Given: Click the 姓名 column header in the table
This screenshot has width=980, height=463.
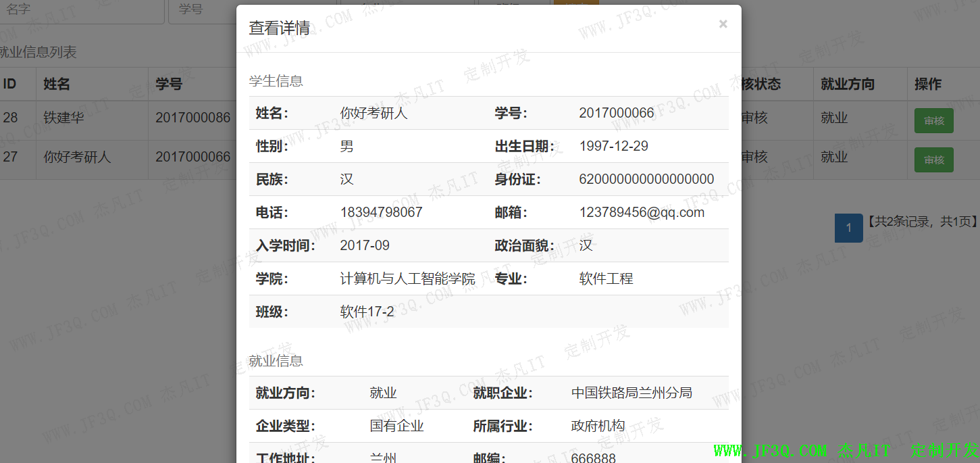Looking at the screenshot, I should click(57, 84).
